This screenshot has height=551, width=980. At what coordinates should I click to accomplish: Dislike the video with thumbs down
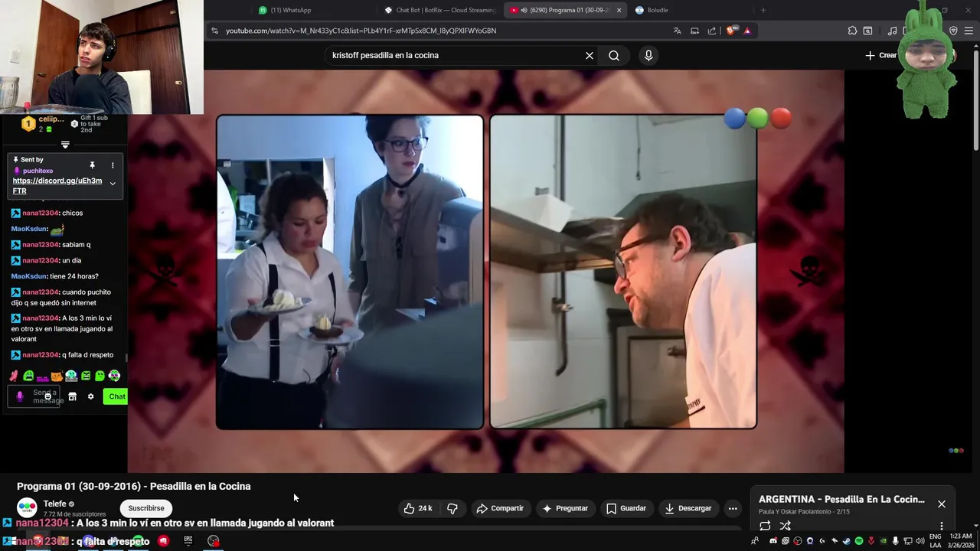(452, 508)
